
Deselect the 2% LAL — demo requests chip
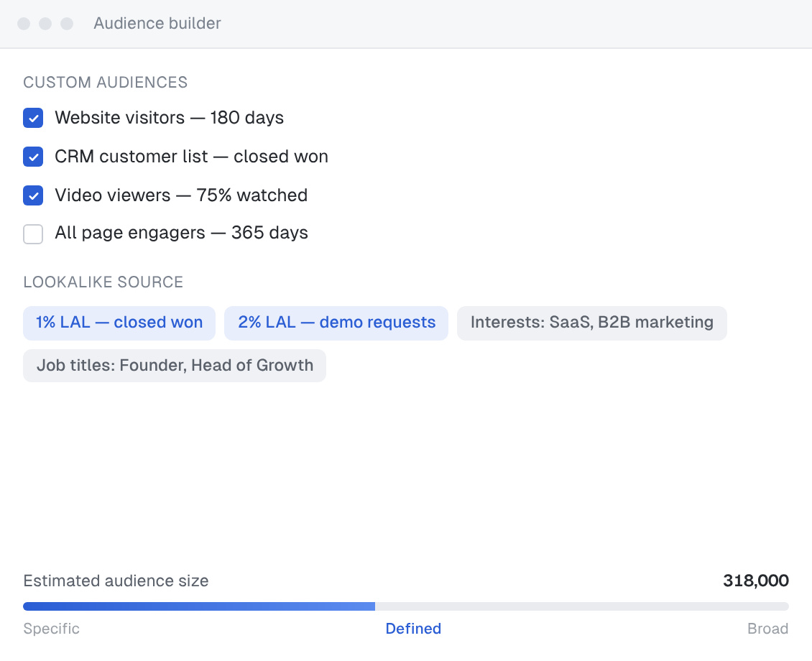[x=336, y=323]
